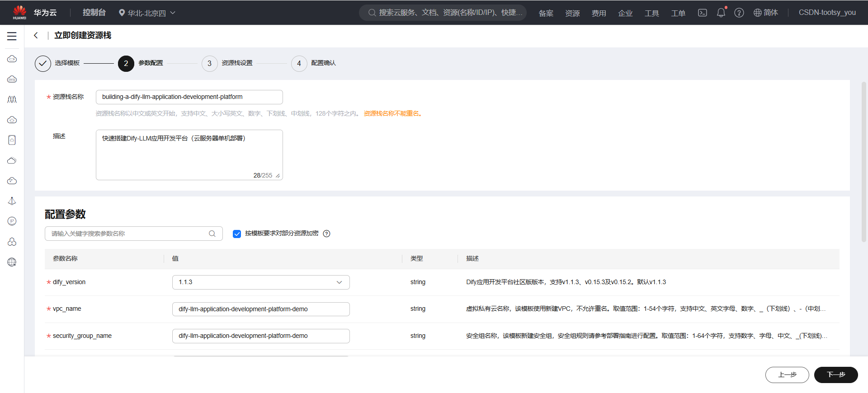The height and width of the screenshot is (393, 868).
Task: Click the plain cloud outline icon in the left sidebar
Action: [x=12, y=160]
